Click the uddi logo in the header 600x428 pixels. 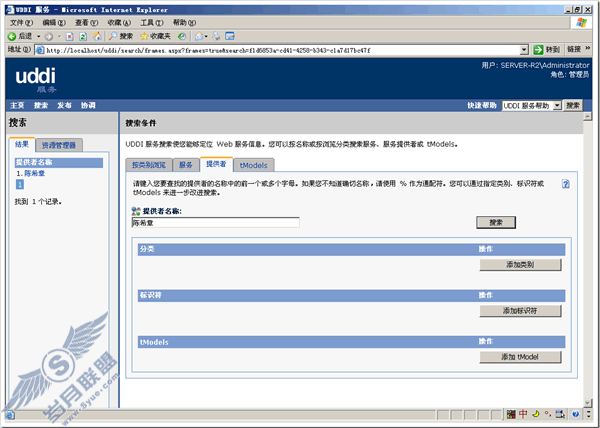(x=36, y=80)
